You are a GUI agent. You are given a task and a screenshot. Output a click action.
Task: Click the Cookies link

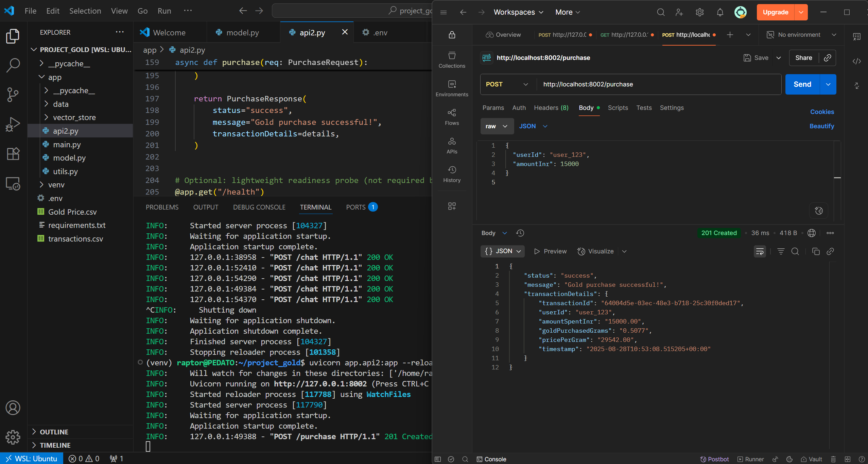(822, 112)
